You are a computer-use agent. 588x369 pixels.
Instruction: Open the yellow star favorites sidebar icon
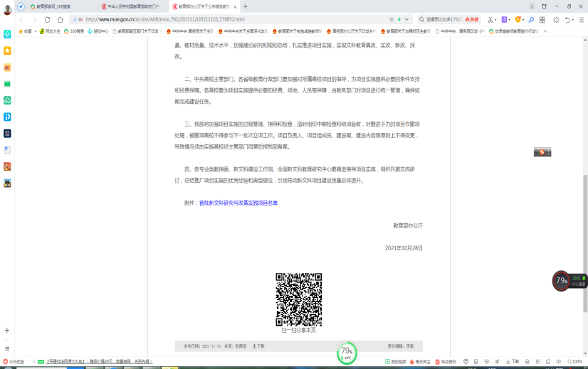(x=7, y=51)
